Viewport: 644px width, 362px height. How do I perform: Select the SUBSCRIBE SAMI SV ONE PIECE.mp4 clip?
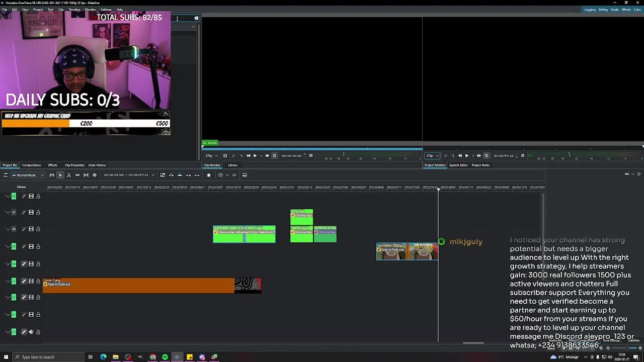pyautogui.click(x=244, y=234)
